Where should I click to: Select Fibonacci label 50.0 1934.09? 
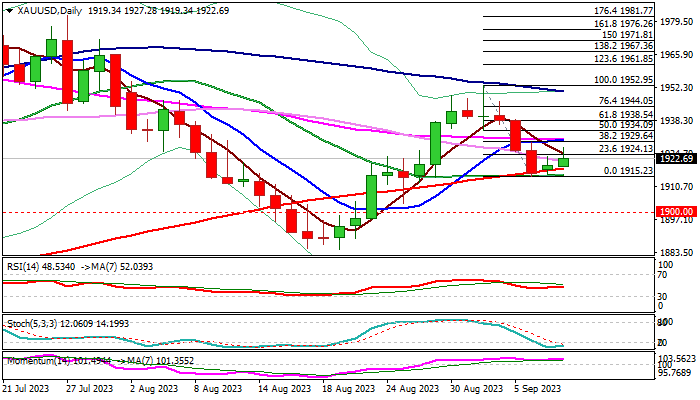coord(625,125)
